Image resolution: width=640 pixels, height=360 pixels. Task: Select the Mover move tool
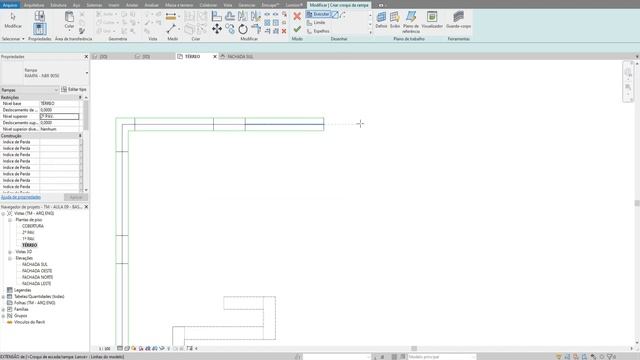click(x=217, y=29)
